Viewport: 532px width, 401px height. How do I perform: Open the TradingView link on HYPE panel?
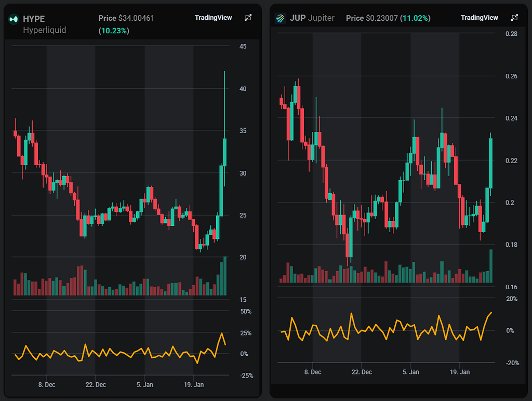[213, 18]
